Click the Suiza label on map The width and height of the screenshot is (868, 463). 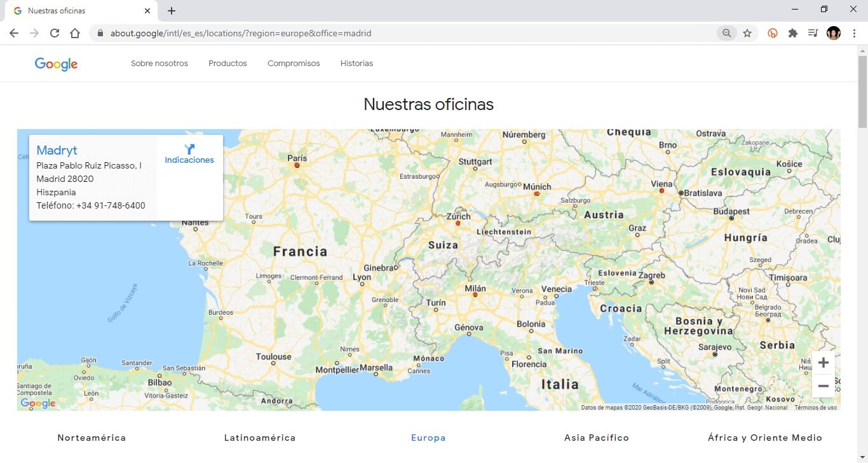pos(443,245)
